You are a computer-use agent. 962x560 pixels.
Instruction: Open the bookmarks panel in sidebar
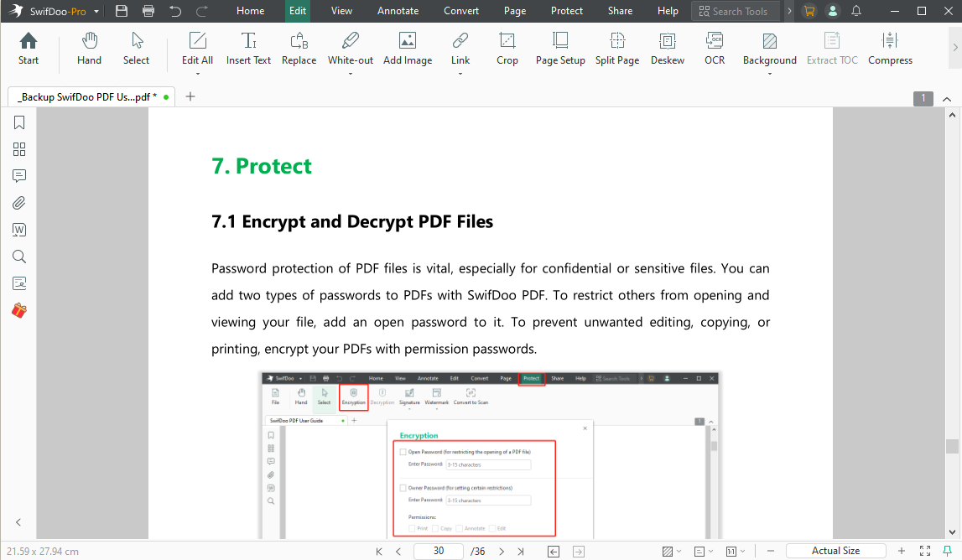point(19,122)
